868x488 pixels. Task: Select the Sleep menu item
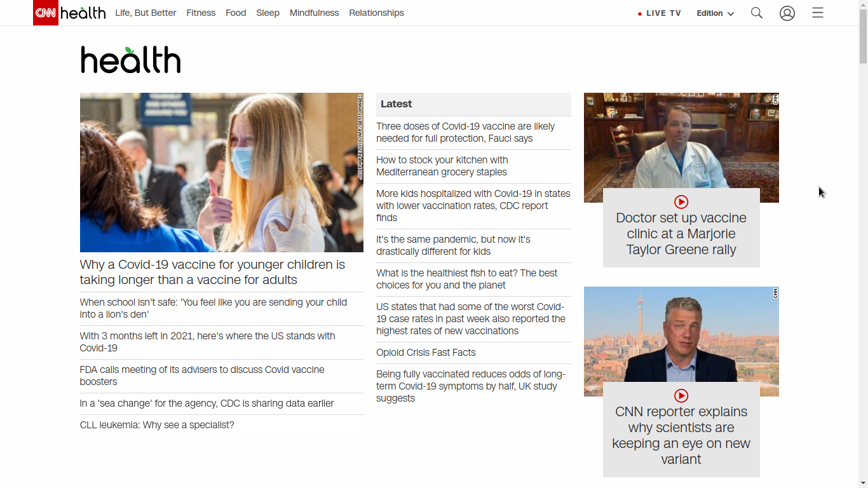pos(268,13)
